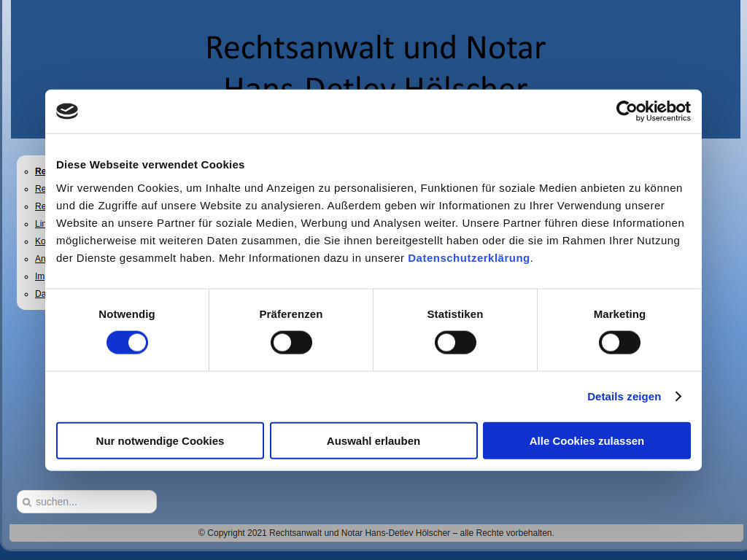Click the search magnifier icon
The width and height of the screenshot is (747, 560).
click(27, 502)
